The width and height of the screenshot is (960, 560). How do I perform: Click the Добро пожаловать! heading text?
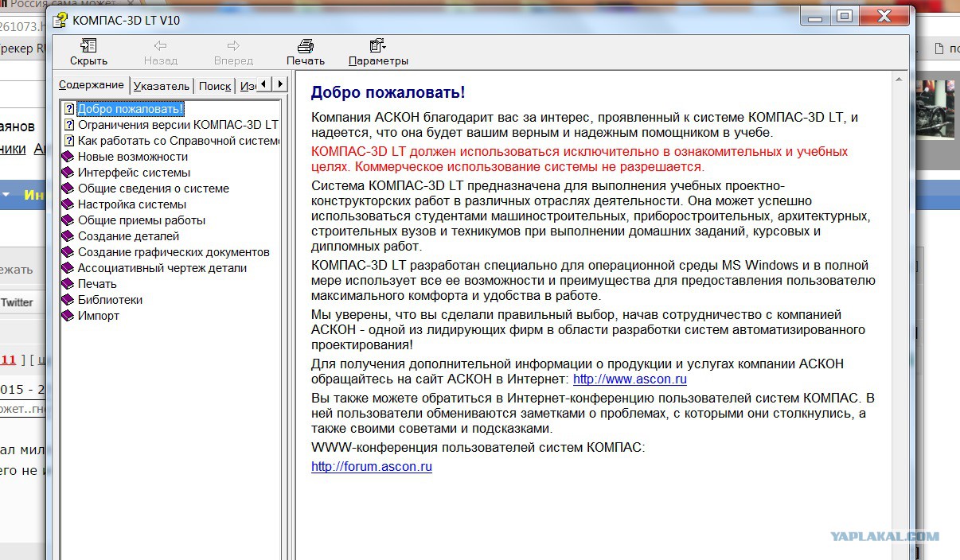(x=388, y=92)
